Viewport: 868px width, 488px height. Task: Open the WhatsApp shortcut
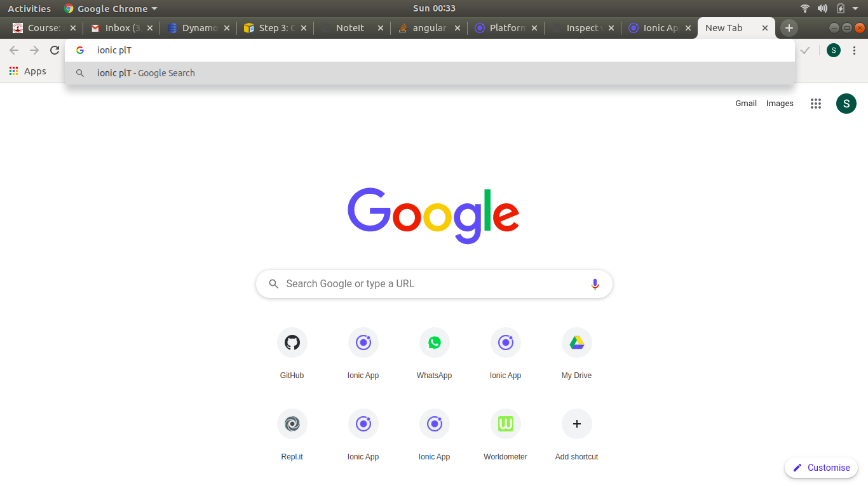point(435,354)
